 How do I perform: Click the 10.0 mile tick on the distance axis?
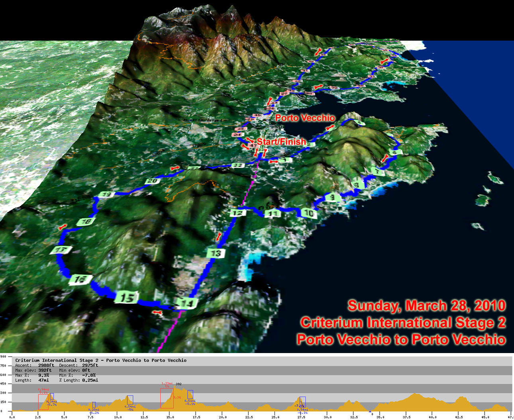pyautogui.click(x=118, y=417)
